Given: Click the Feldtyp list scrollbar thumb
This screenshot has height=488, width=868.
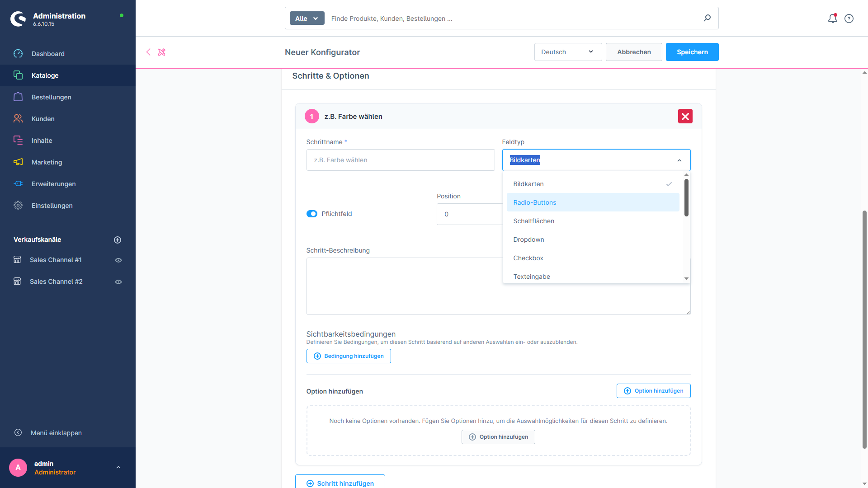Looking at the screenshot, I should click(x=686, y=197).
